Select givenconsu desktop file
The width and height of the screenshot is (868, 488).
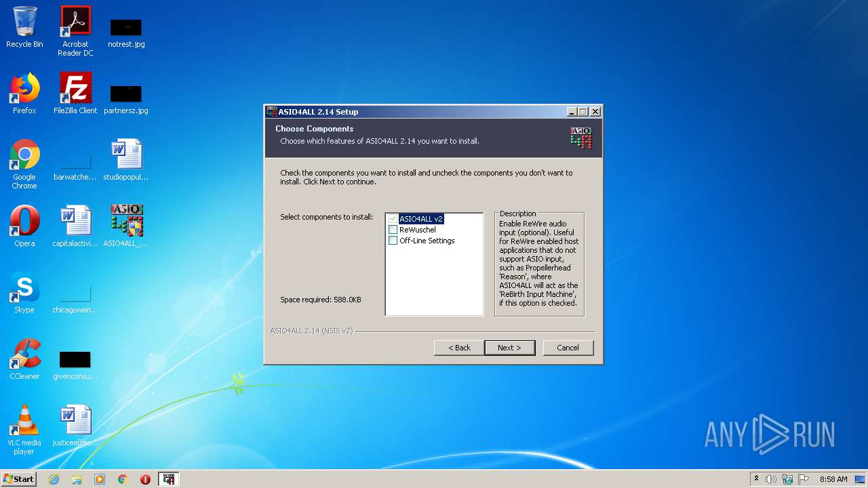(x=75, y=365)
